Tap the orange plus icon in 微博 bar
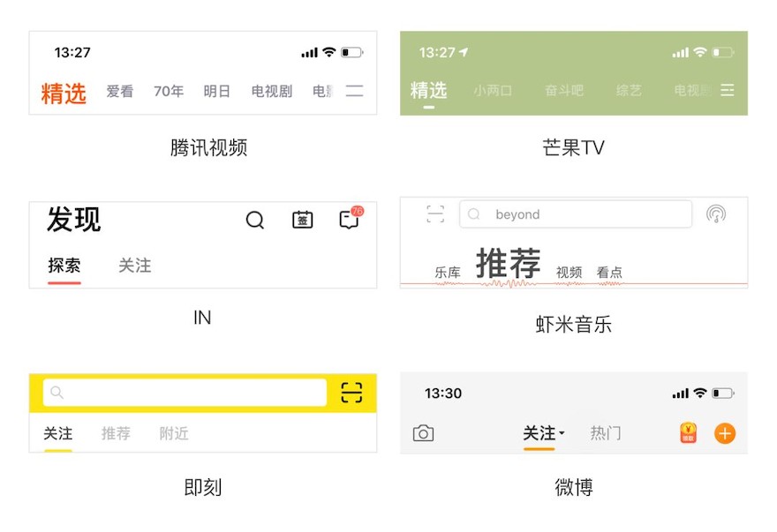This screenshot has width=777, height=532. (x=725, y=433)
